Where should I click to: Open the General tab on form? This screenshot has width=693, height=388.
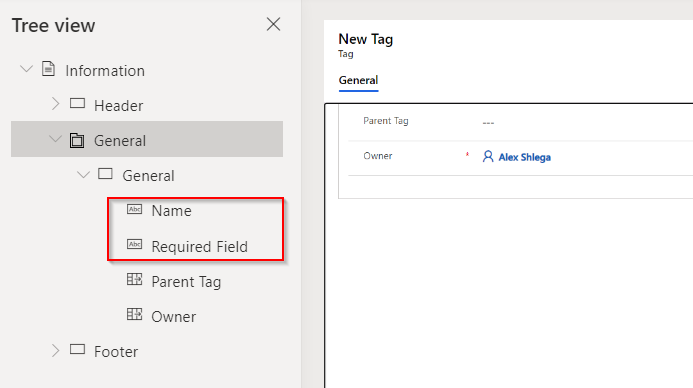tap(358, 81)
